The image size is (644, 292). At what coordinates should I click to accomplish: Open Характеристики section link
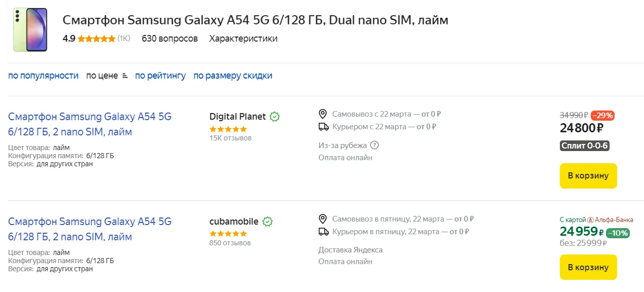(243, 39)
